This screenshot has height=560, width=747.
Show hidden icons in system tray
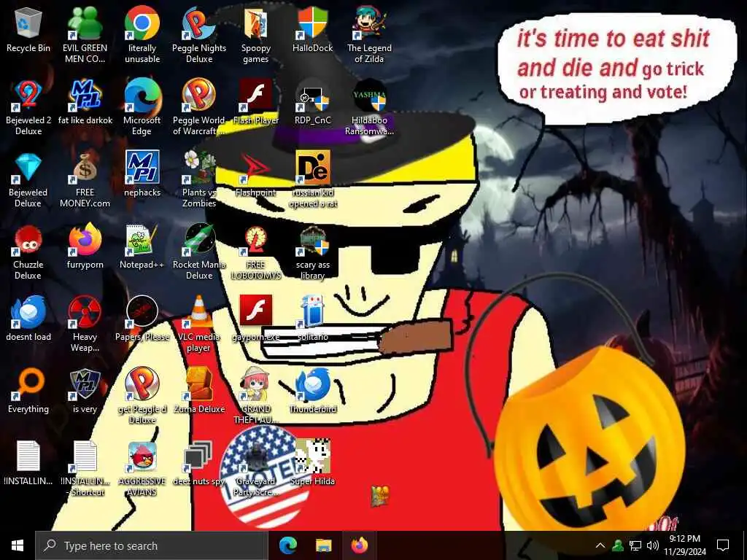click(600, 545)
